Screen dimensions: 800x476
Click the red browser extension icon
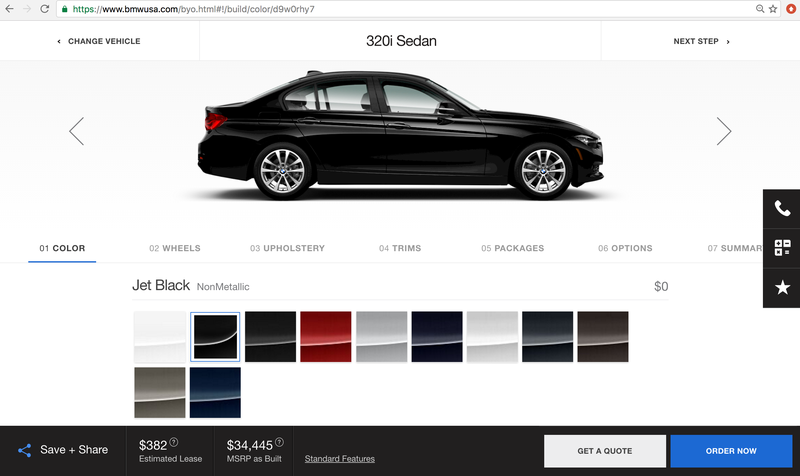click(791, 9)
